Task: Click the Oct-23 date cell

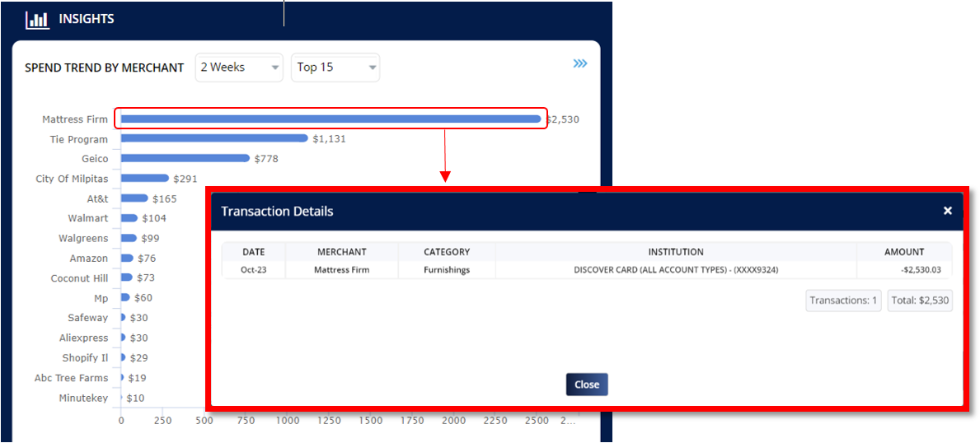Action: tap(254, 270)
